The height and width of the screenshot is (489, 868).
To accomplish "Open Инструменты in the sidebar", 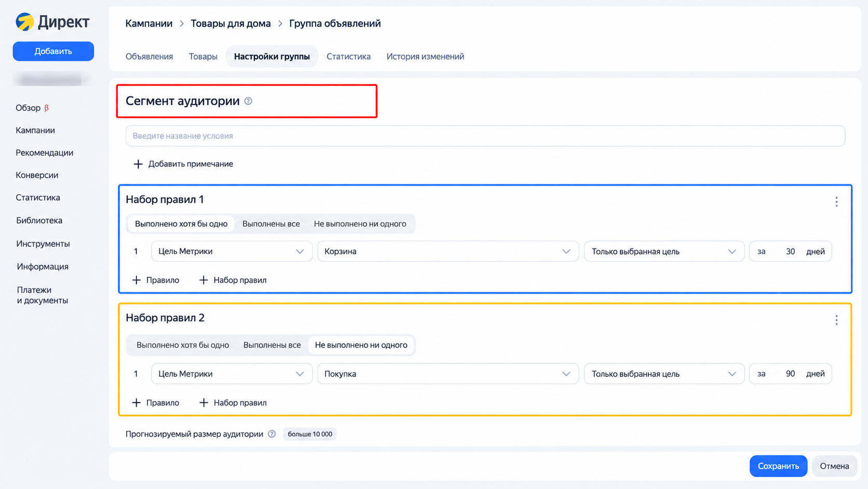I will tap(43, 244).
